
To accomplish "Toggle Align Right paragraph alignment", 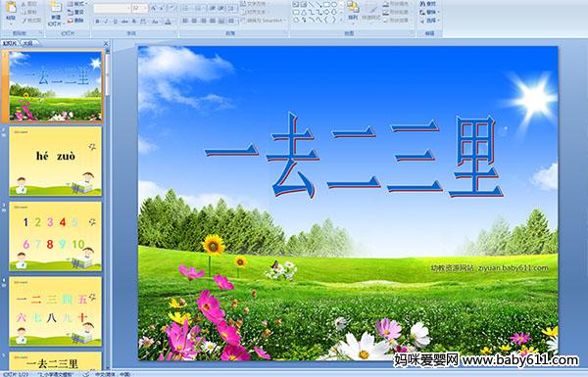I will coord(204,21).
